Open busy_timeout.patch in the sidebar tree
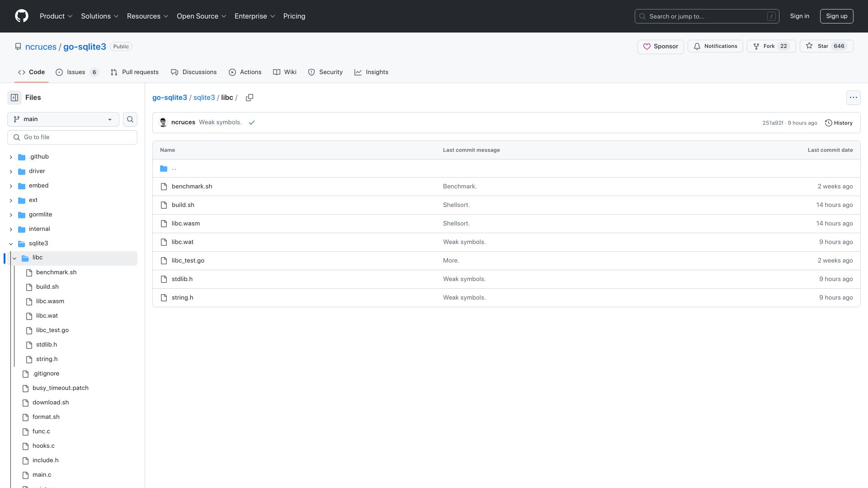 [61, 389]
